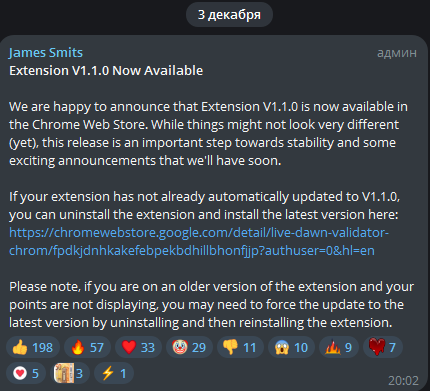Tap the fire reaction showing 57
This screenshot has width=430, height=391.
click(x=87, y=347)
